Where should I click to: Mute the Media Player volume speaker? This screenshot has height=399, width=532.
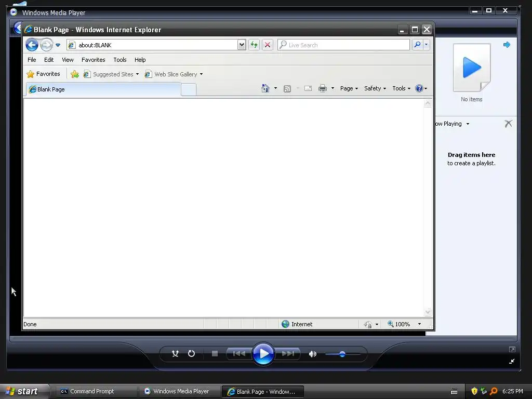pos(312,354)
